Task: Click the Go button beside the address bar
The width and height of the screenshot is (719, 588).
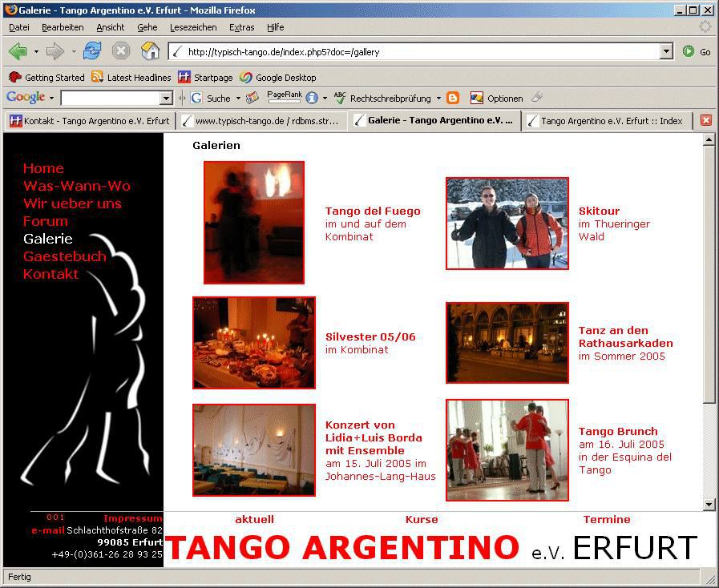Action: [697, 51]
